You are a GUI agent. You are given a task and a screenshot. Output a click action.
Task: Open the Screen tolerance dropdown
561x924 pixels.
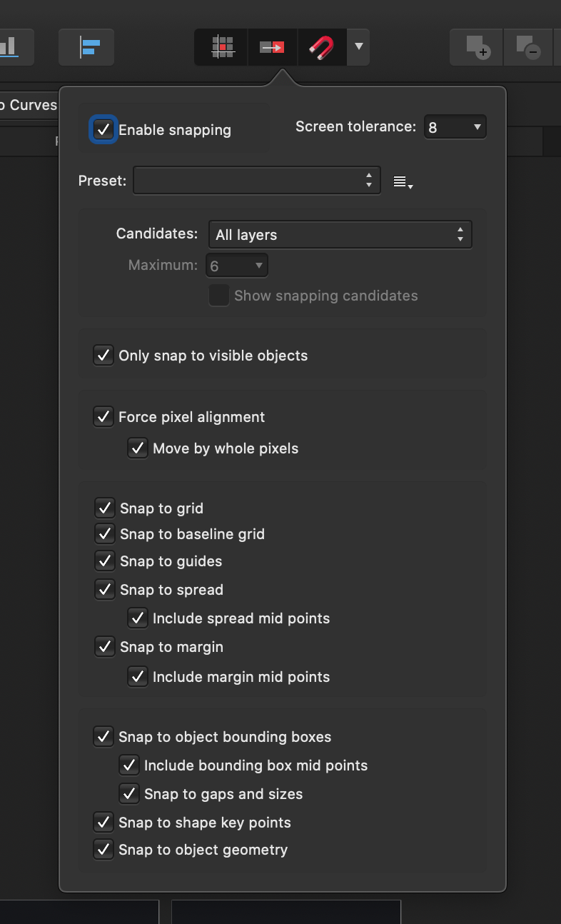[455, 126]
